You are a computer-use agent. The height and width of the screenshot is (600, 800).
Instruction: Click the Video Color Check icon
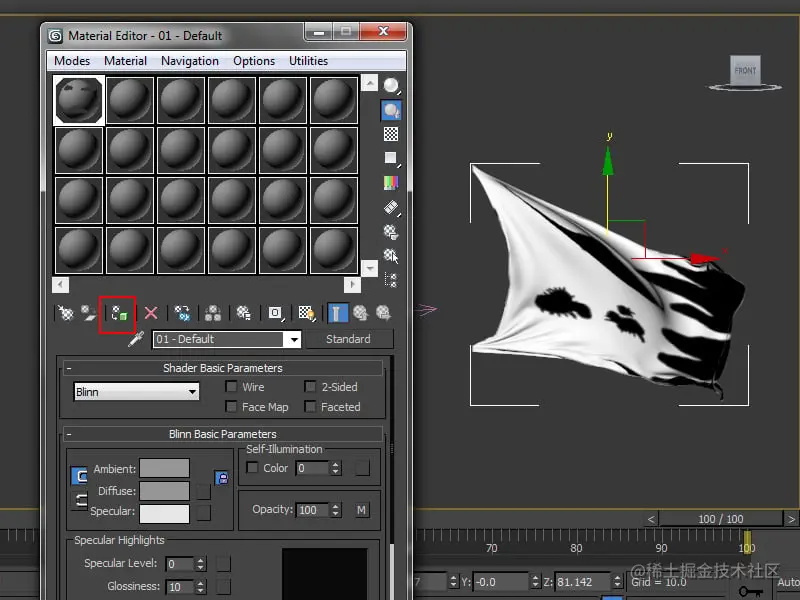pyautogui.click(x=391, y=183)
